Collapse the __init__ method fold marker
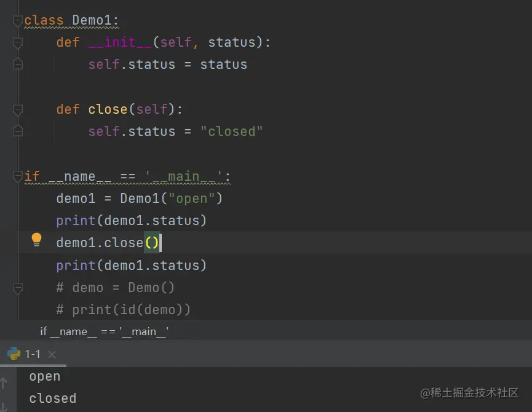 point(18,42)
